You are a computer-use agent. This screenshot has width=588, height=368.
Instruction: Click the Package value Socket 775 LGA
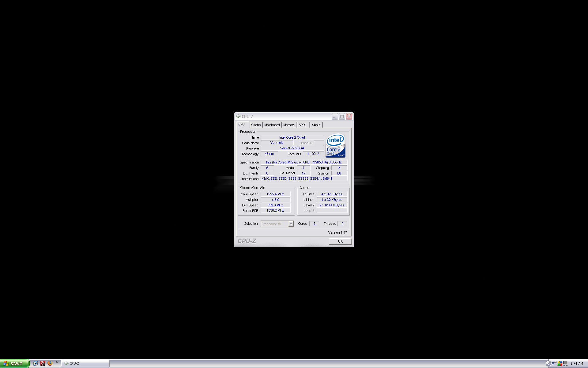tap(292, 148)
